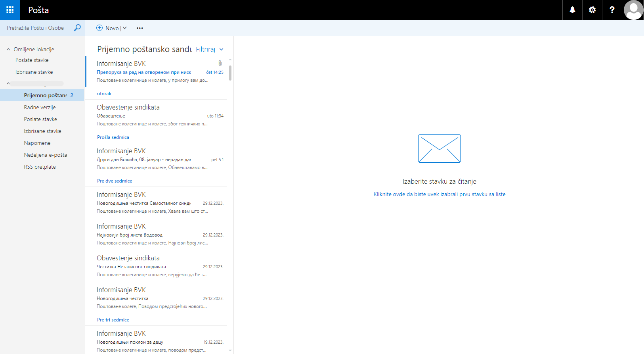Open settings gear menu

592,10
